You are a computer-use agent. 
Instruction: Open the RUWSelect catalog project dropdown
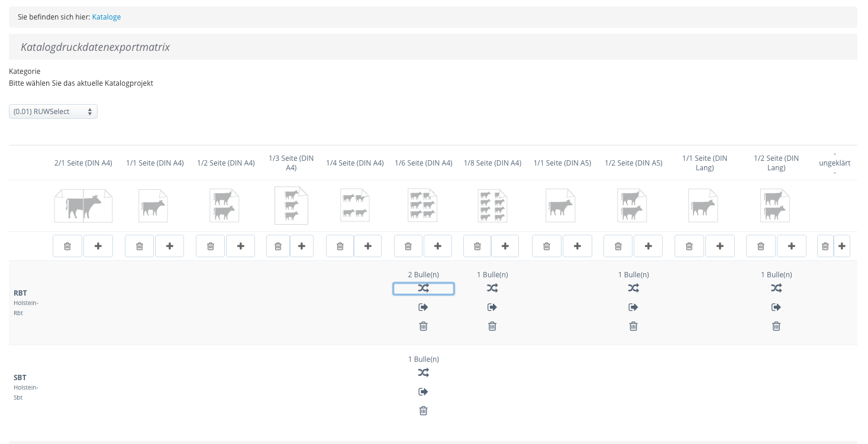pos(53,112)
